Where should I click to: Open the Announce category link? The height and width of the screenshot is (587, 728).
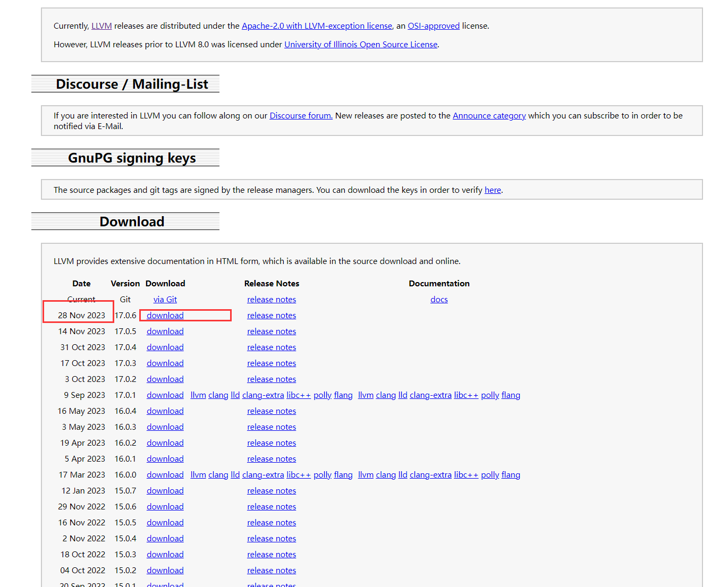click(489, 116)
